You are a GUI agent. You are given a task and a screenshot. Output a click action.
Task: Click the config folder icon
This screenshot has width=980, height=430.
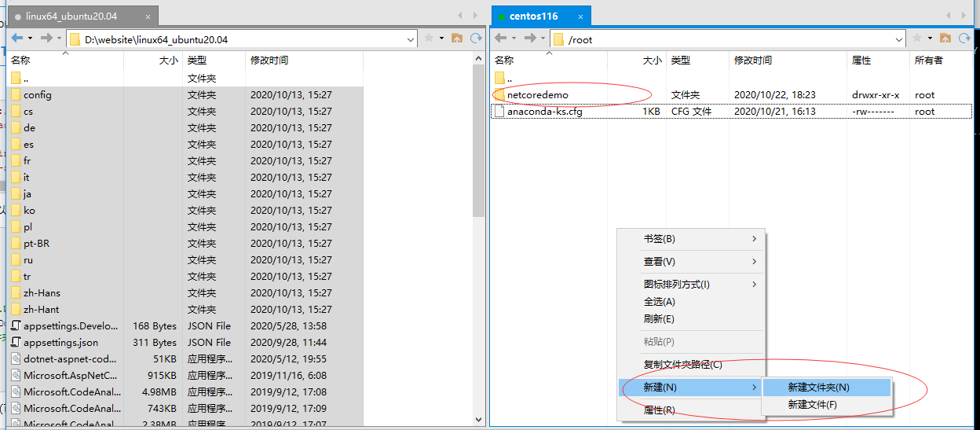(16, 95)
